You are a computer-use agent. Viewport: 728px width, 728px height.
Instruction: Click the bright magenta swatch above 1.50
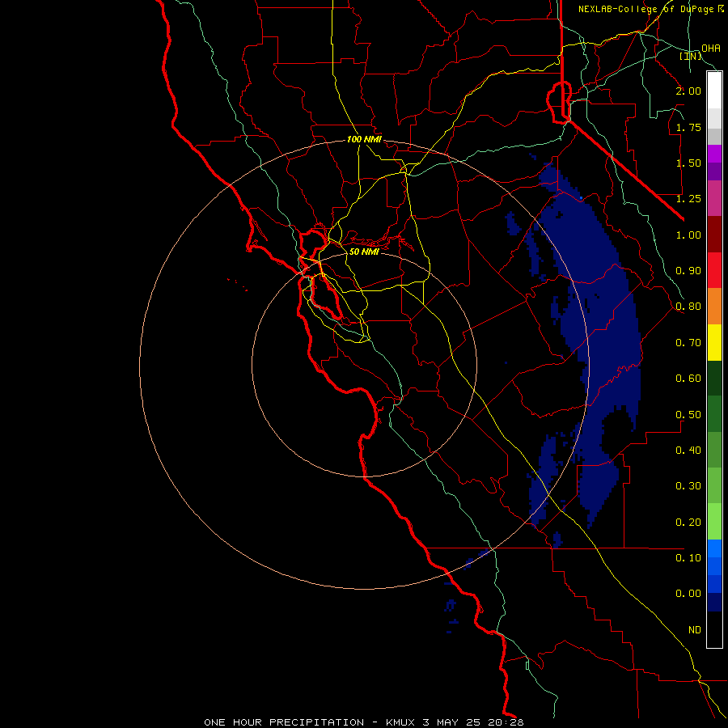(x=714, y=154)
